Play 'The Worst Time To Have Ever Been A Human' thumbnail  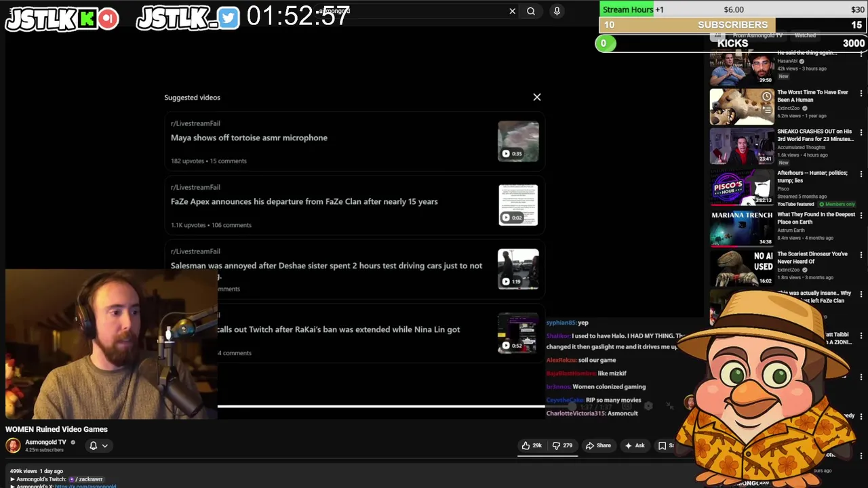coord(742,106)
